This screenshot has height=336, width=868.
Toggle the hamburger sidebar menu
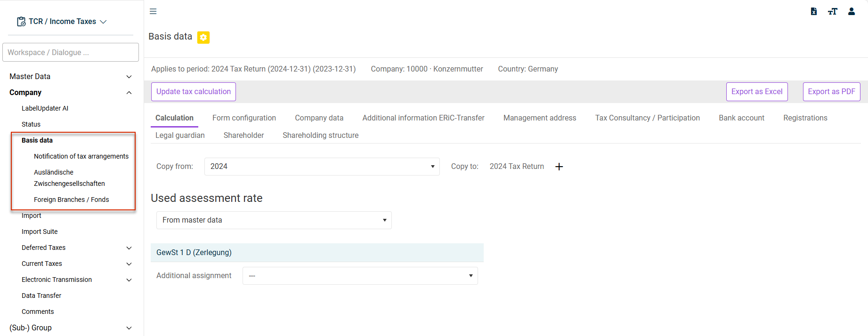click(153, 11)
